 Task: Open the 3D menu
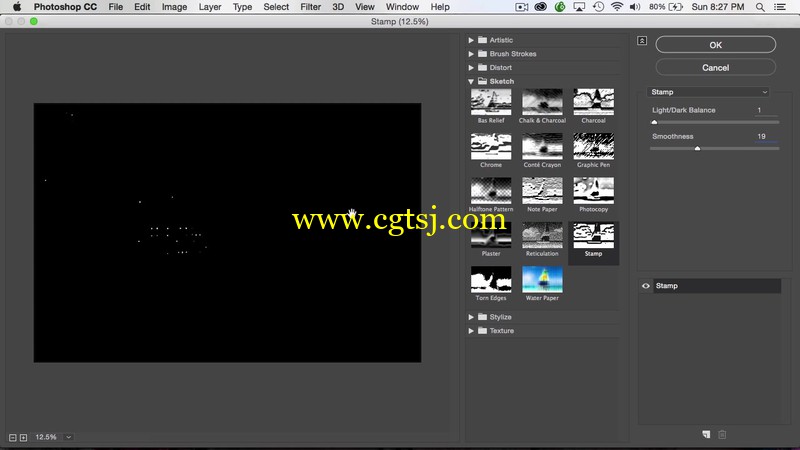338,7
